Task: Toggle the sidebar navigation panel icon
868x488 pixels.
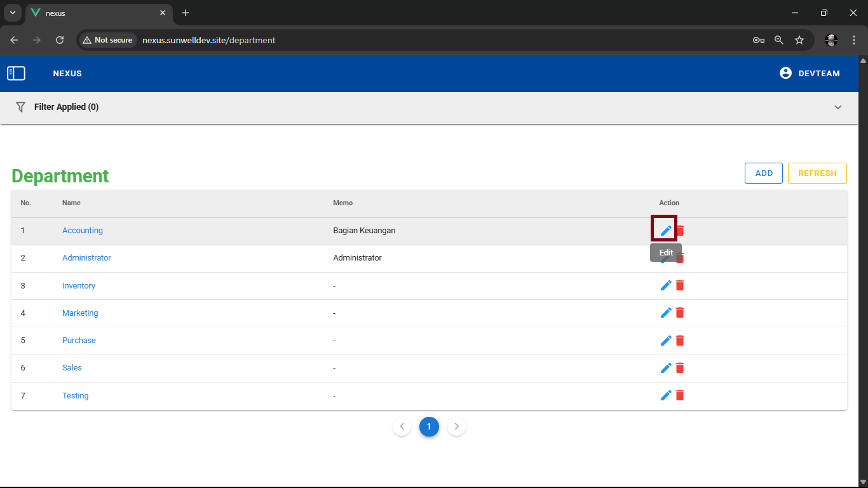Action: click(x=16, y=74)
